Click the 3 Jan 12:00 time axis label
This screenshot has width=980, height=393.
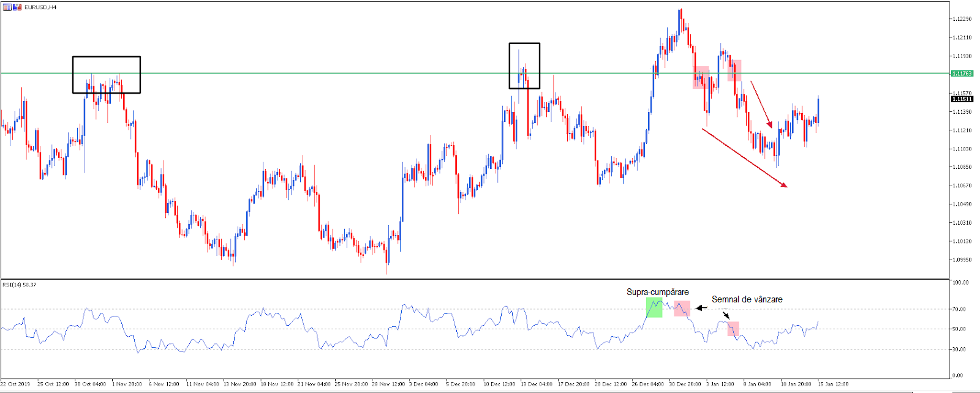721,384
